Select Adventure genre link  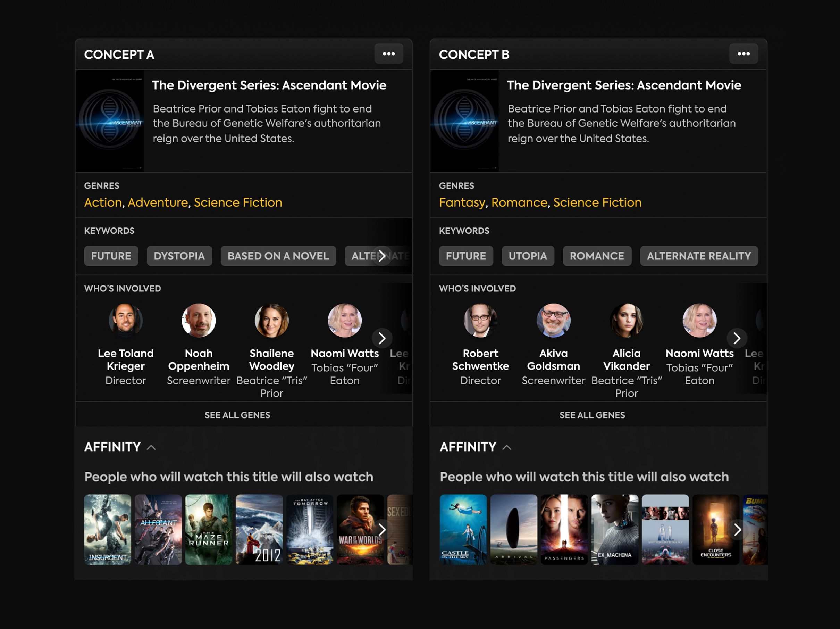(x=158, y=202)
